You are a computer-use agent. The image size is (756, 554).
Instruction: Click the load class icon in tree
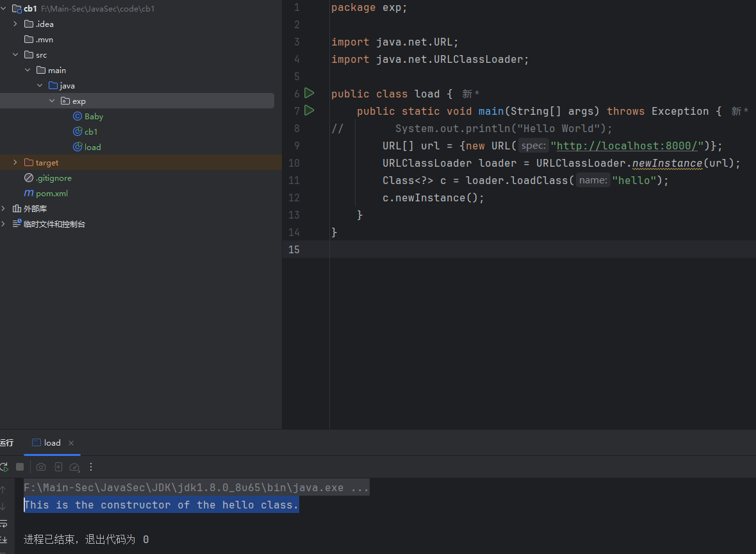(77, 147)
